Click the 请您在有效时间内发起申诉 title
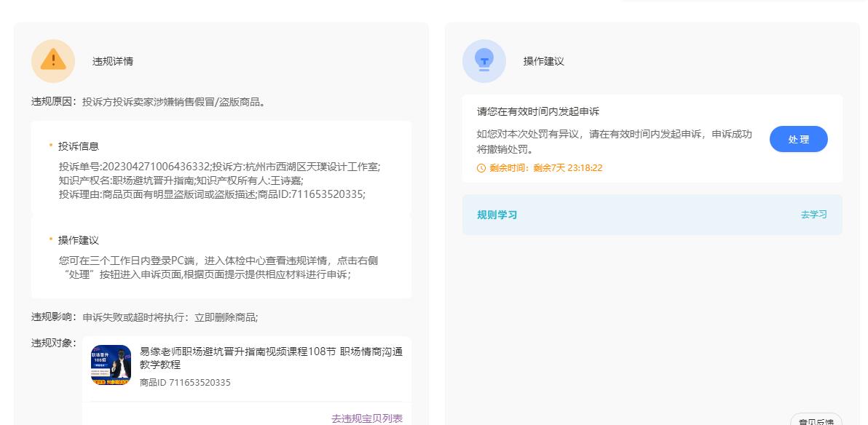 pyautogui.click(x=537, y=112)
